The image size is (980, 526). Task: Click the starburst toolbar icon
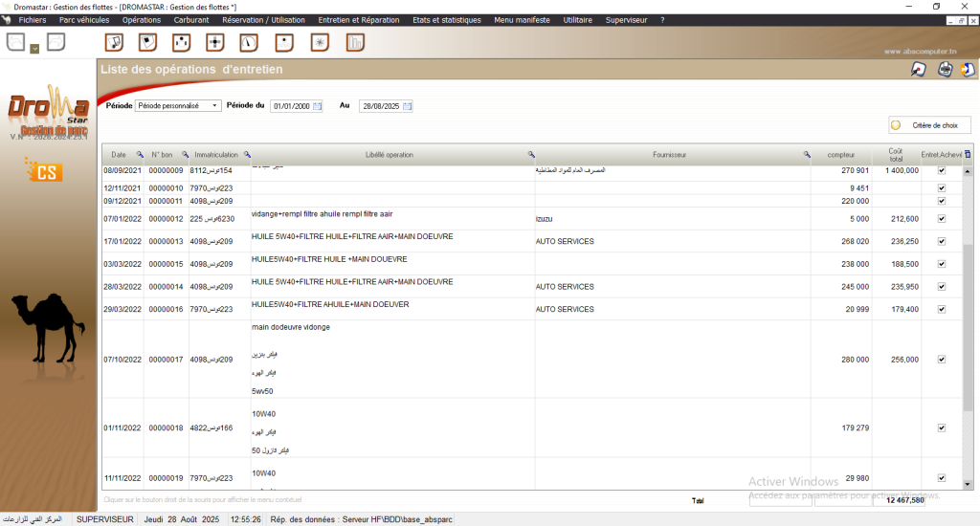[320, 42]
